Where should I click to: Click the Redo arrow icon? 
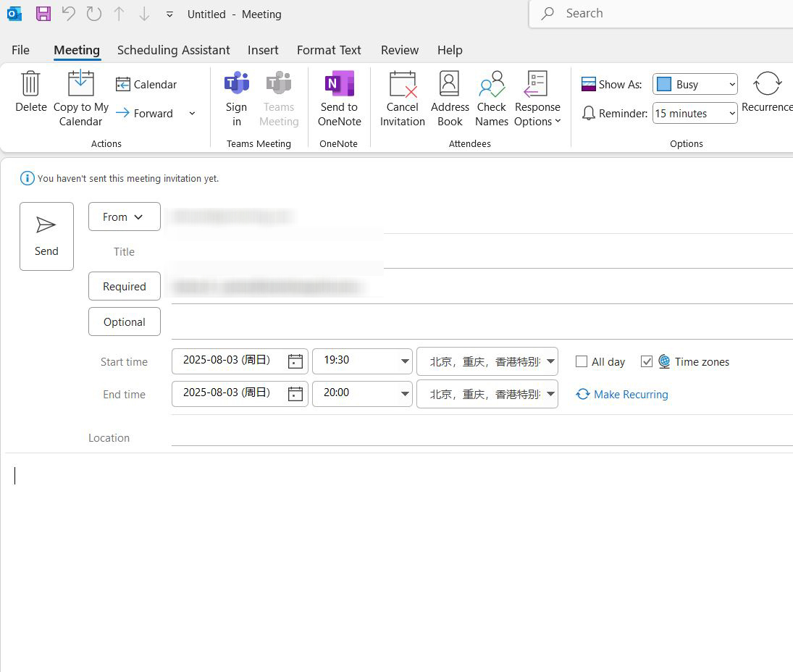pyautogui.click(x=94, y=14)
